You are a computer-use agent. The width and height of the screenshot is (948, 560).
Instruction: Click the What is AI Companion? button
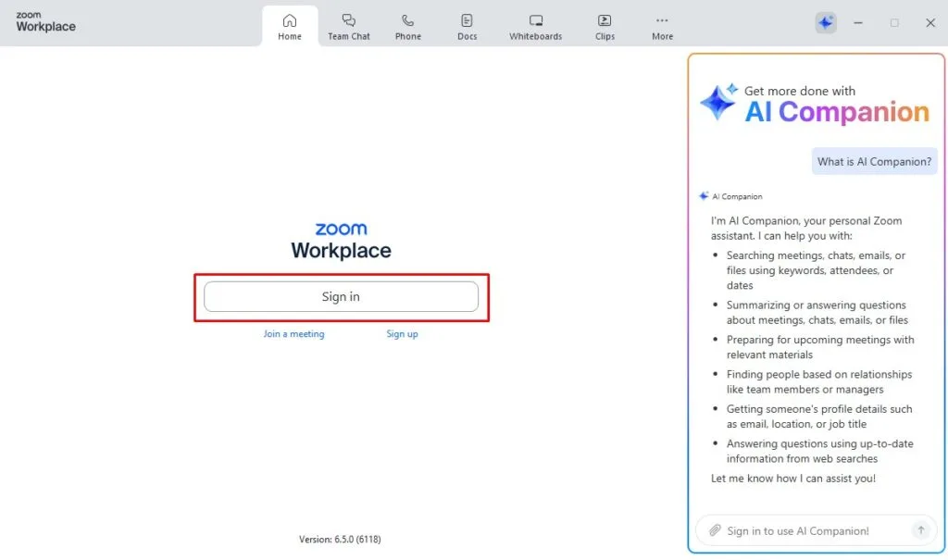874,161
